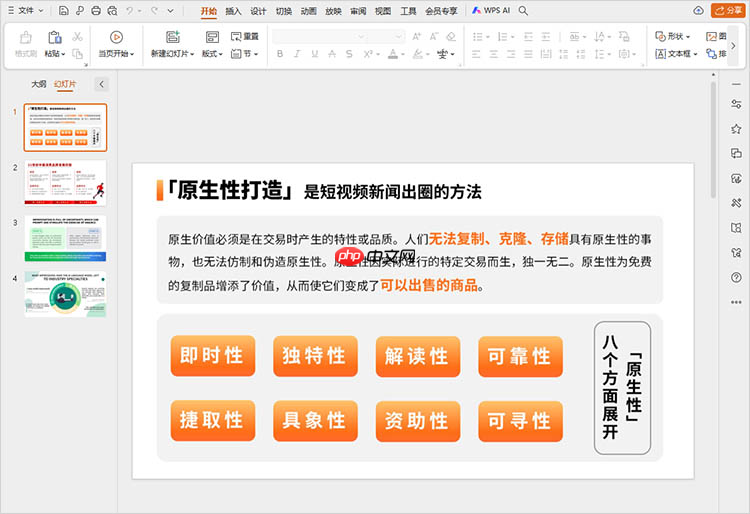Toggle text shadow (A) formatting
This screenshot has width=750, height=514.
(332, 54)
